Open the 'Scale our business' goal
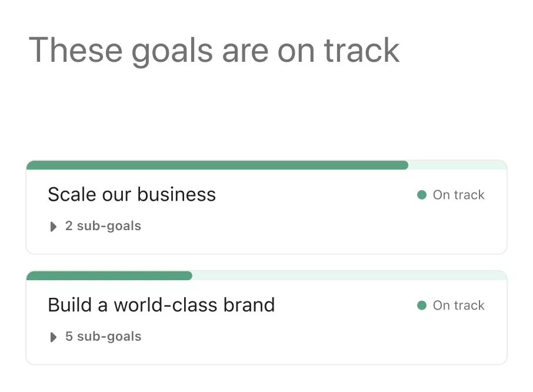Viewport: 533px width, 392px height. [132, 194]
